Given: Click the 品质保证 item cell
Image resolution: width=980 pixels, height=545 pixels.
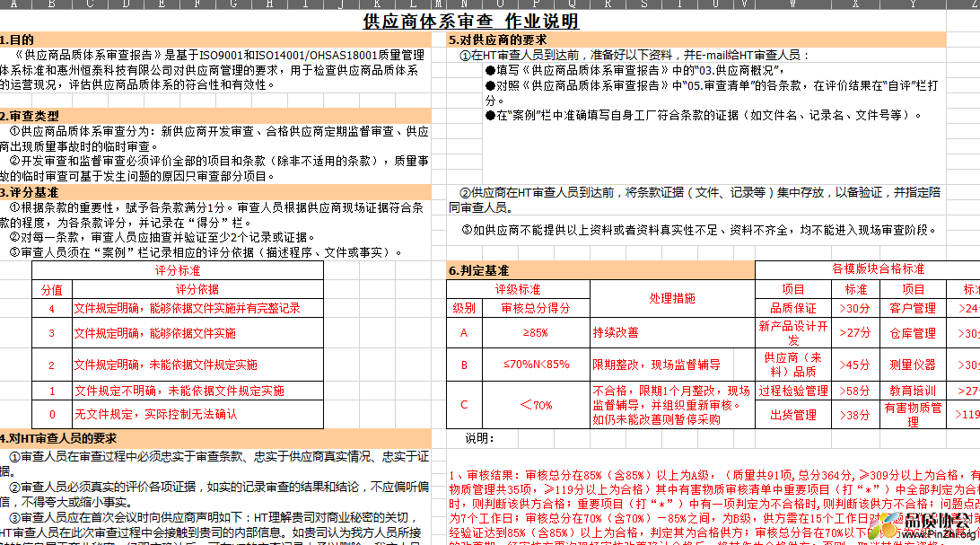Looking at the screenshot, I should [x=793, y=308].
